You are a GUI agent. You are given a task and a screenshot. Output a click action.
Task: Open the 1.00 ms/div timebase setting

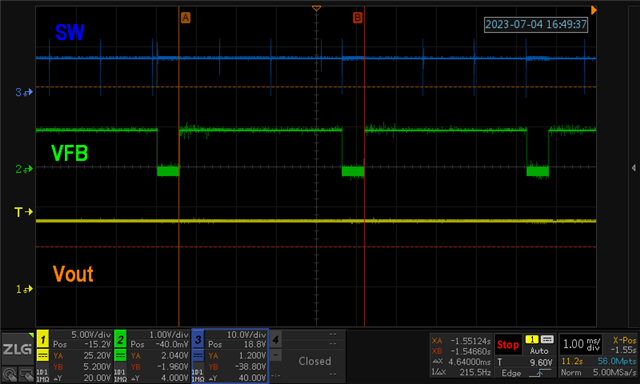coord(581,344)
